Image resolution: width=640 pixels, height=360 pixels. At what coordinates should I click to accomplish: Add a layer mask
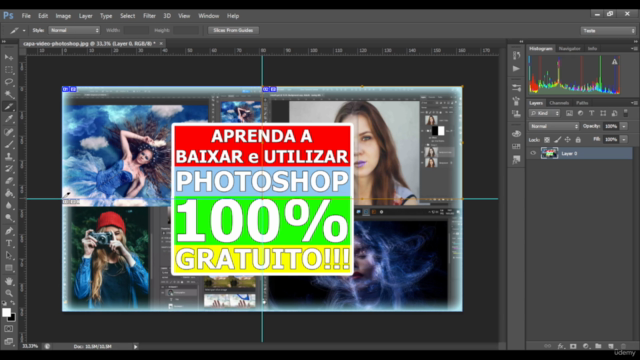coord(573,346)
